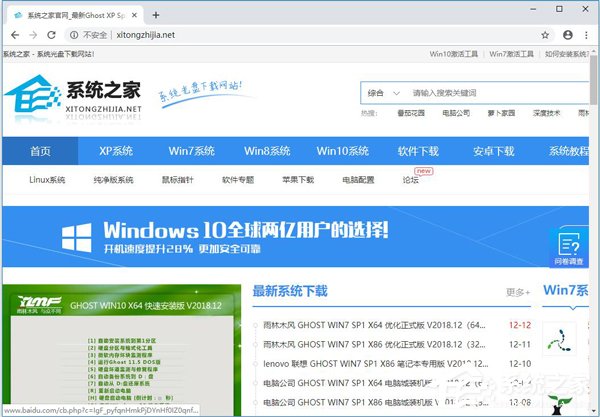Click the green plant thumbnail at lower right
The height and width of the screenshot is (417, 600).
(559, 406)
